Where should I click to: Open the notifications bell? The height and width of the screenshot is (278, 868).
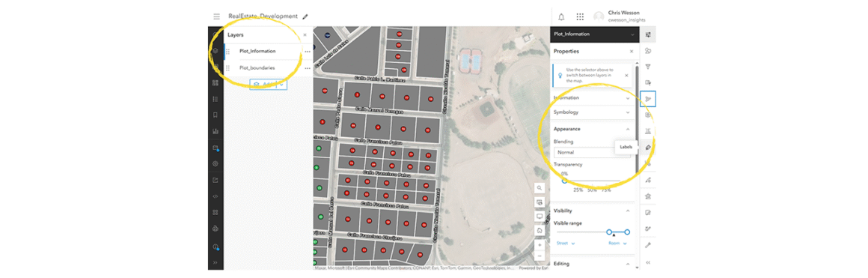(x=561, y=16)
